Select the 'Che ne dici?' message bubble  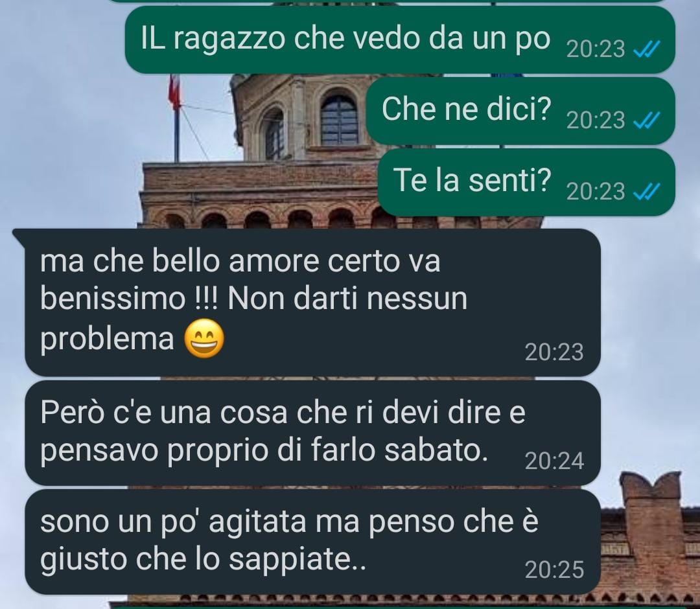coord(520,111)
